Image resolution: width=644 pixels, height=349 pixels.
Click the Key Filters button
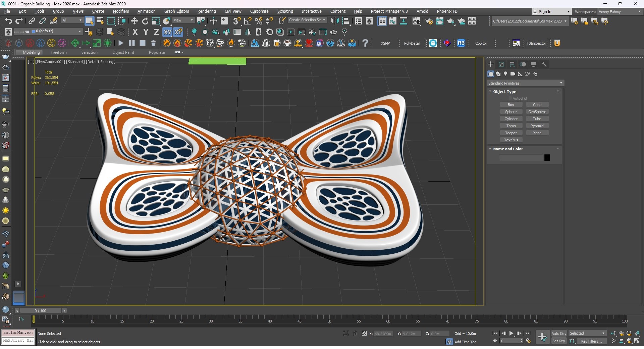coord(591,341)
